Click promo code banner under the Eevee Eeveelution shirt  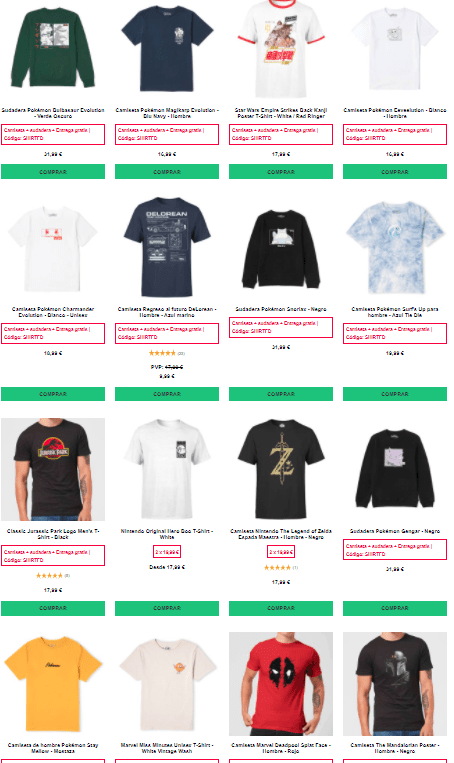point(395,134)
